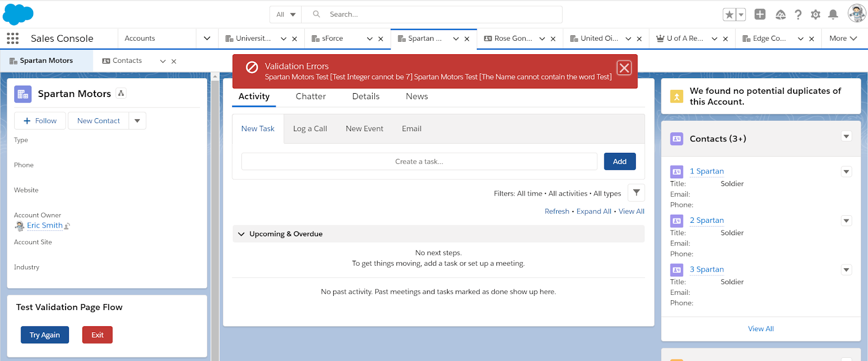The image size is (868, 361).
Task: Switch to the Chatter tab
Action: click(x=311, y=96)
